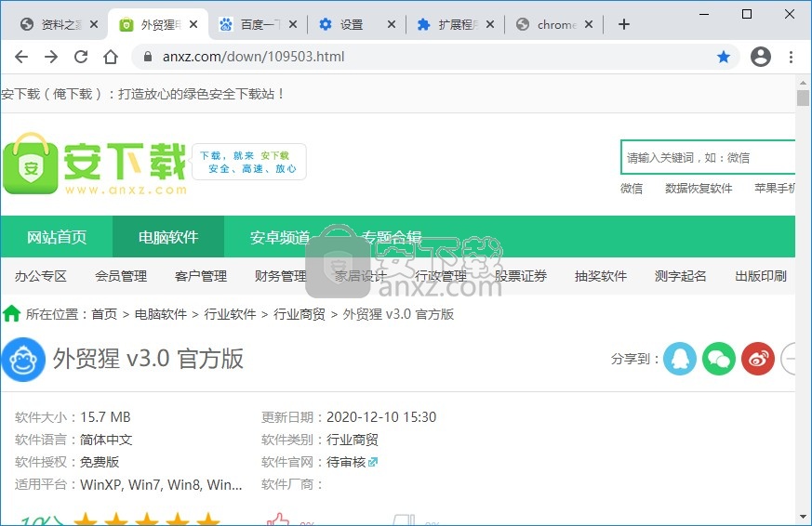Open the 办公专区 category
Image resolution: width=812 pixels, height=526 pixels.
[x=41, y=276]
